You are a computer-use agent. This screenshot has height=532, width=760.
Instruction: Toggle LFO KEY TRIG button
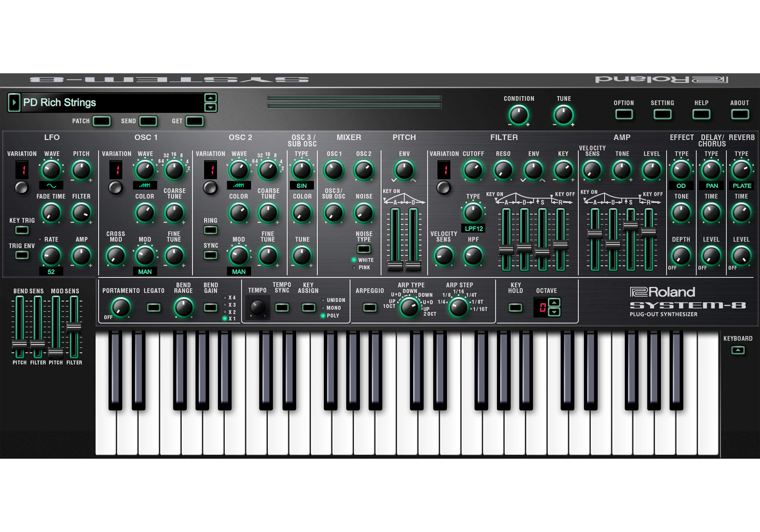pos(22,230)
